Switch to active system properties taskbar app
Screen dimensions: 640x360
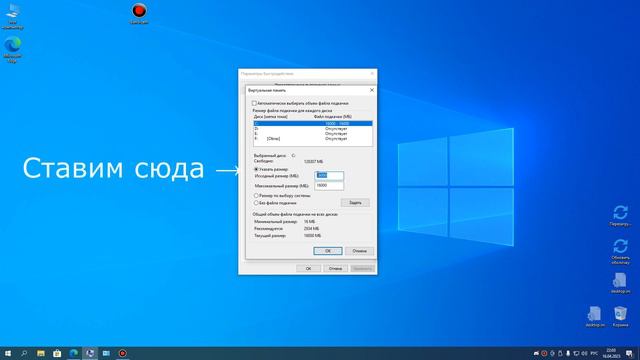pyautogui.click(x=90, y=353)
